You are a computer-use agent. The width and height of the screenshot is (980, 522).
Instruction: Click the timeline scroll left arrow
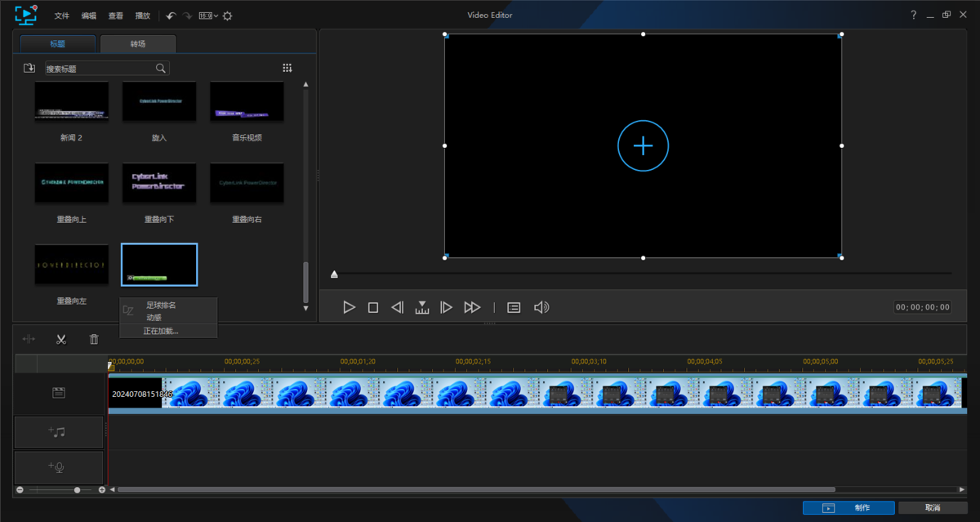point(113,489)
